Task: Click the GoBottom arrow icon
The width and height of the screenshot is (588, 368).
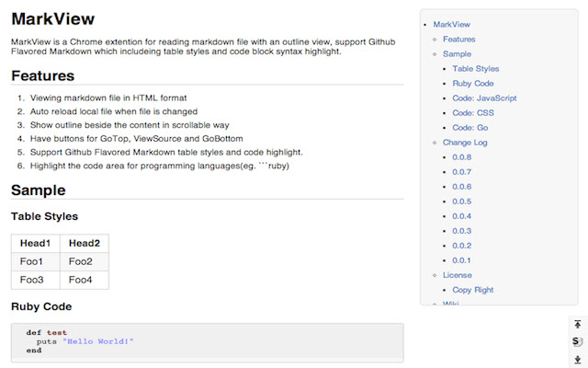Action: tap(577, 359)
